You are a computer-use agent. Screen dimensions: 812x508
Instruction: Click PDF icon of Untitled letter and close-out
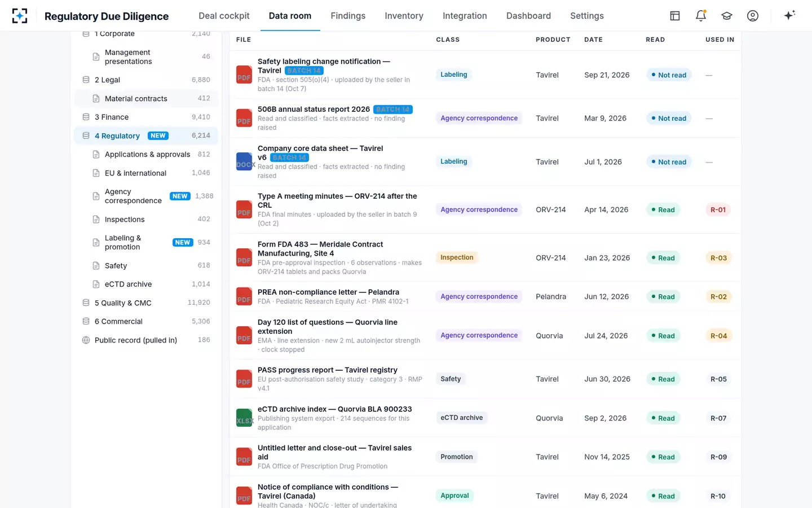[244, 457]
